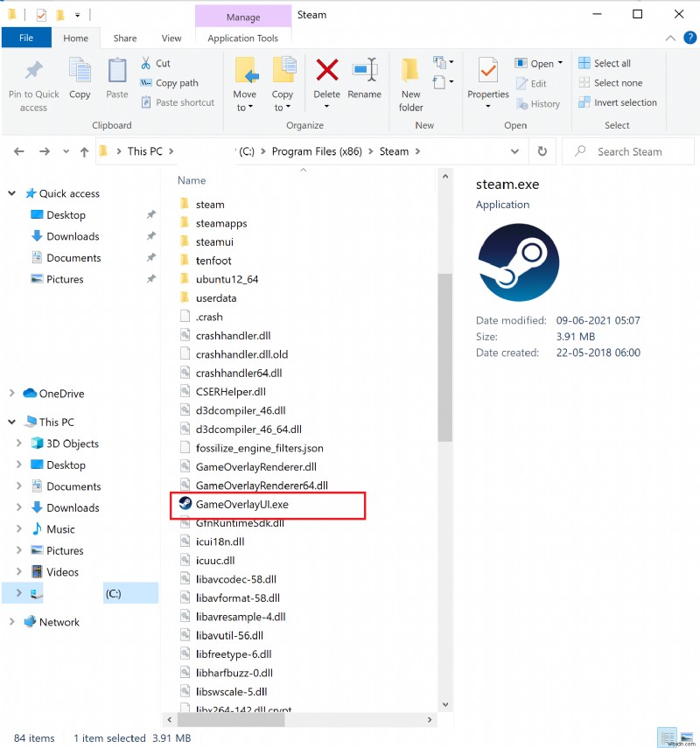Expand Network tree node
The height and width of the screenshot is (748, 700).
[x=12, y=622]
